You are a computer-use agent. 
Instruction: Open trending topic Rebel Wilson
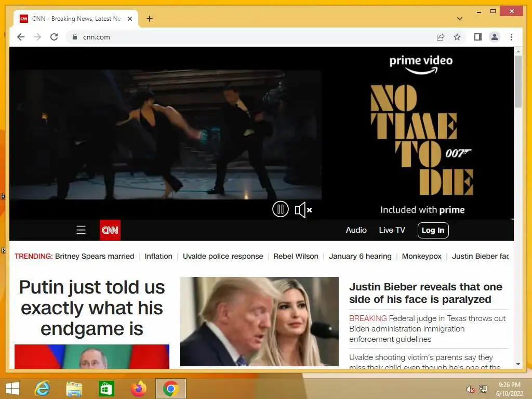point(296,256)
